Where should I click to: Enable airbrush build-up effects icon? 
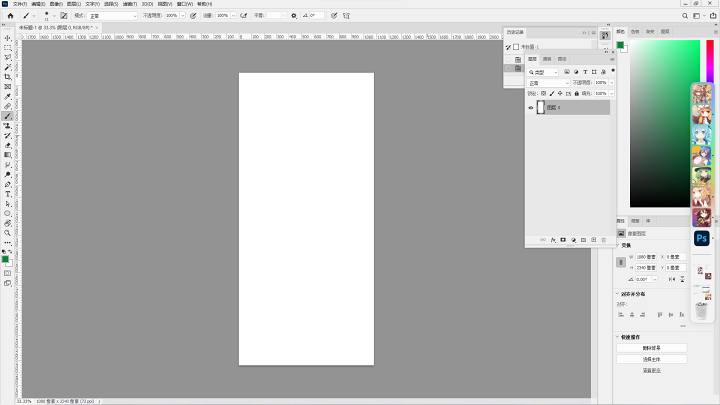pyautogui.click(x=244, y=16)
